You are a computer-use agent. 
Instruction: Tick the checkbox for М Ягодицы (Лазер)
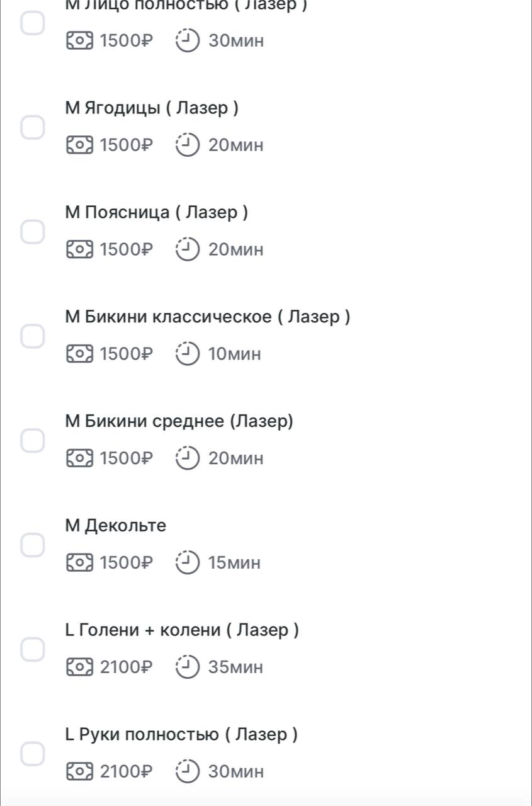[33, 127]
